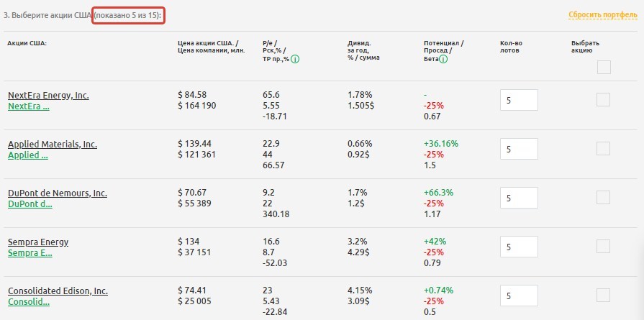Select Sempra Energy lots input box

[x=519, y=247]
